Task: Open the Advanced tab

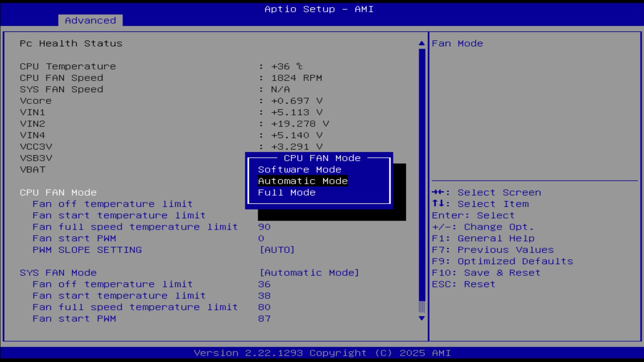Action: (90, 20)
